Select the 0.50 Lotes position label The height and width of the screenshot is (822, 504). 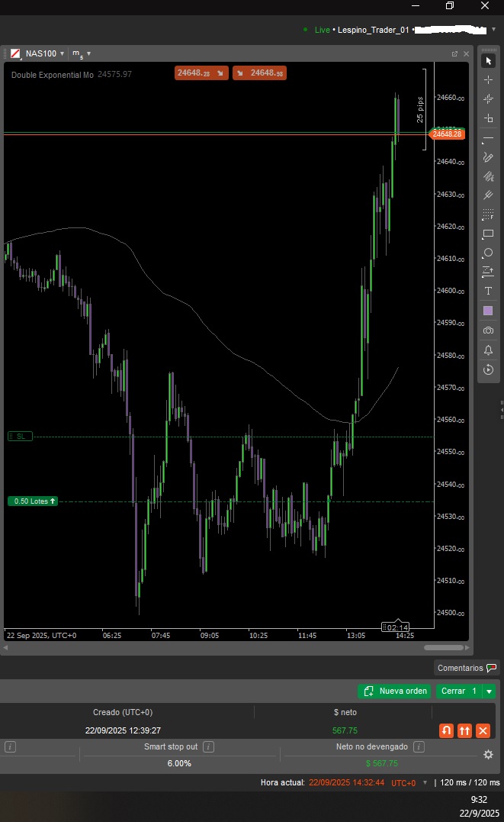pyautogui.click(x=33, y=501)
